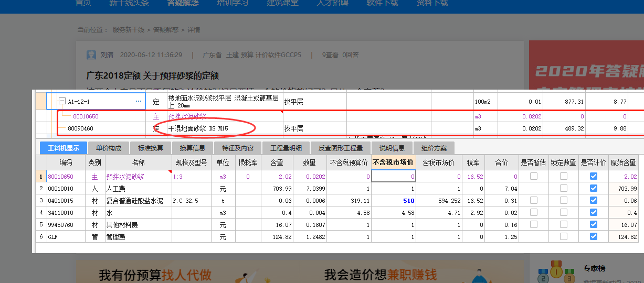Uncheck 是否计价 for 其他材料费 row
The image size is (644, 283).
pos(594,224)
